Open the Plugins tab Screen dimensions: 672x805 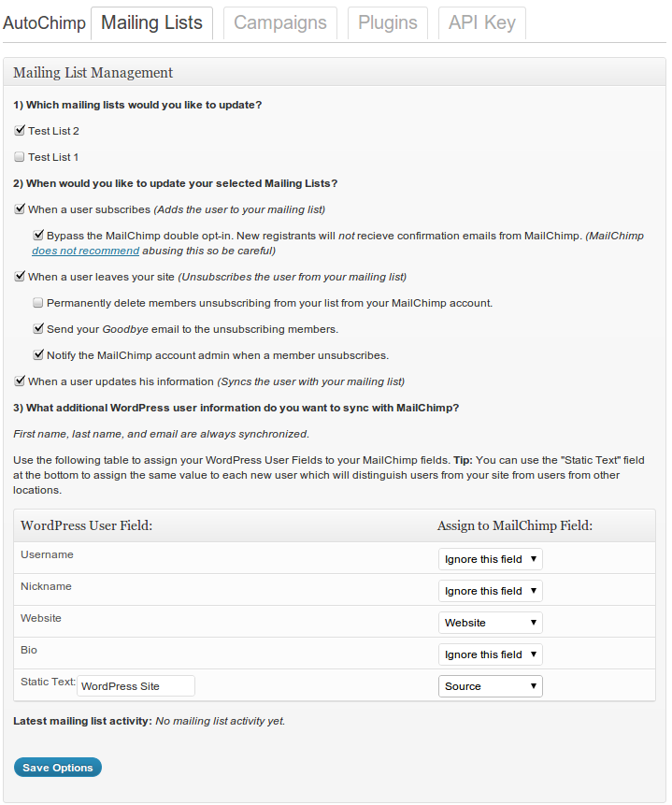(388, 23)
